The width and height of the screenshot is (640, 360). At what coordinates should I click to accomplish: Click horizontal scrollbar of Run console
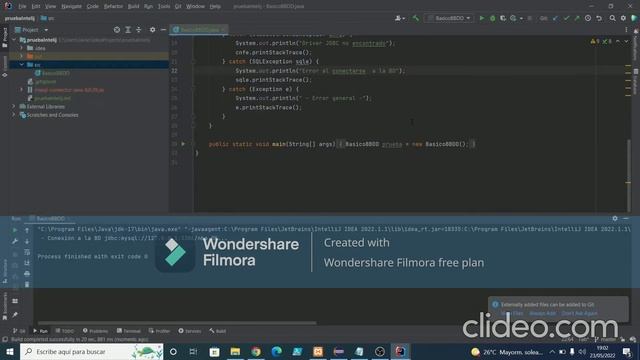point(177,323)
